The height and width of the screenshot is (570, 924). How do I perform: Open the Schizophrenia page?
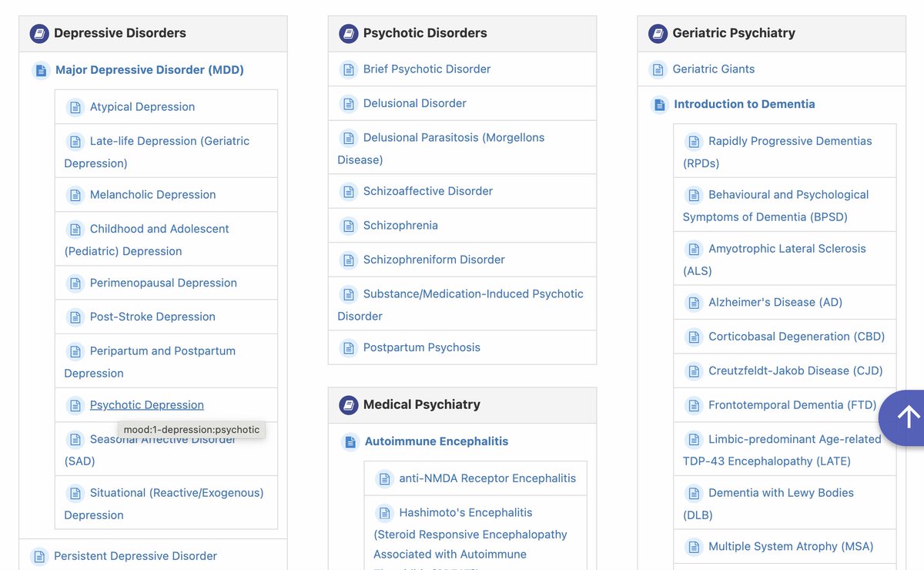pos(400,226)
